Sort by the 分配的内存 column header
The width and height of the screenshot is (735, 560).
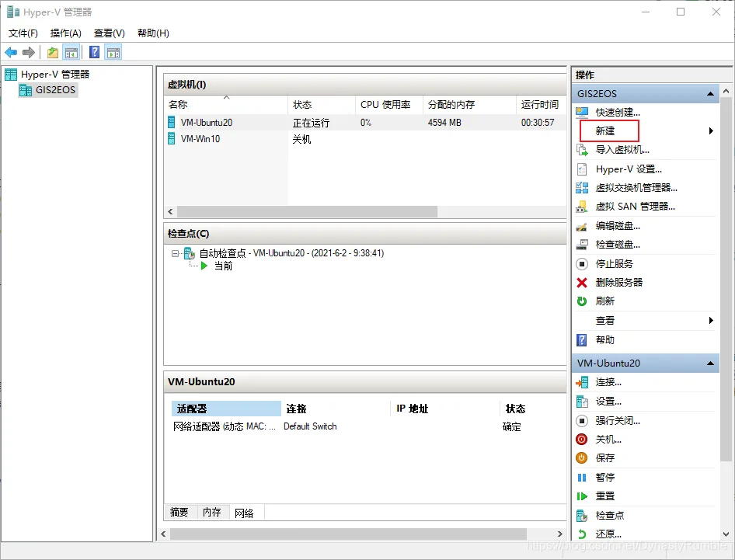[469, 105]
